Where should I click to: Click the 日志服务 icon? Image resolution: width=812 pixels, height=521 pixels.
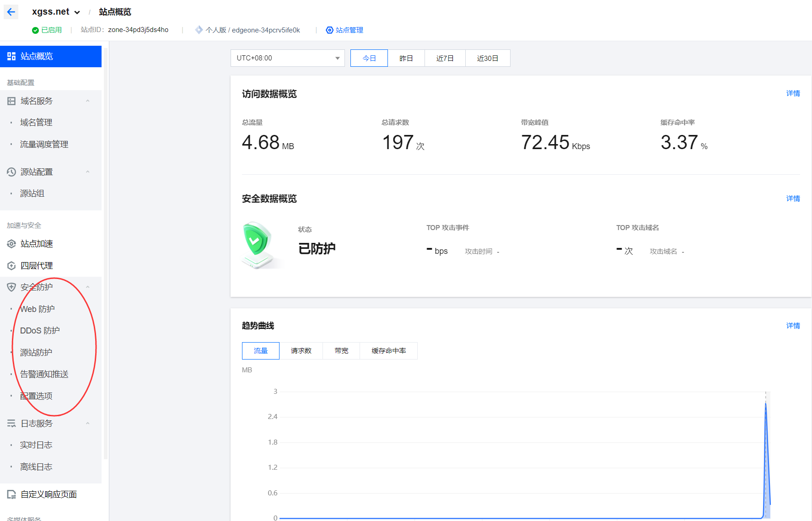[11, 424]
